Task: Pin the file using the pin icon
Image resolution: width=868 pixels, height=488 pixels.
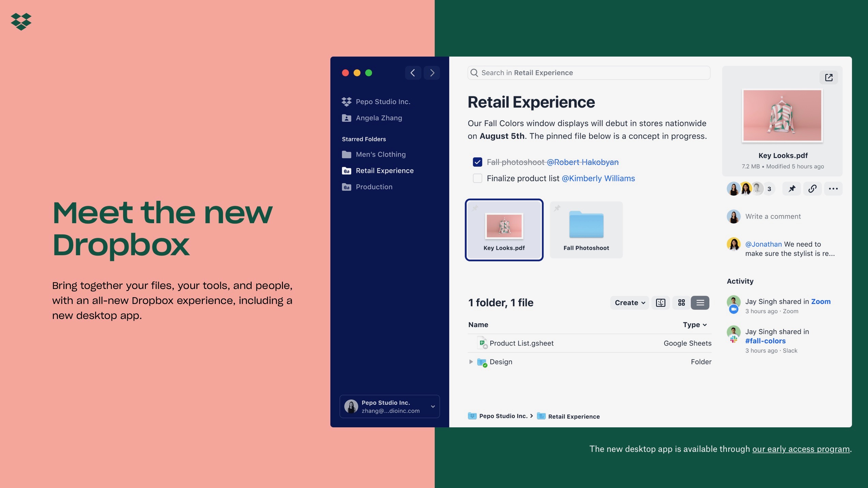Action: click(792, 189)
